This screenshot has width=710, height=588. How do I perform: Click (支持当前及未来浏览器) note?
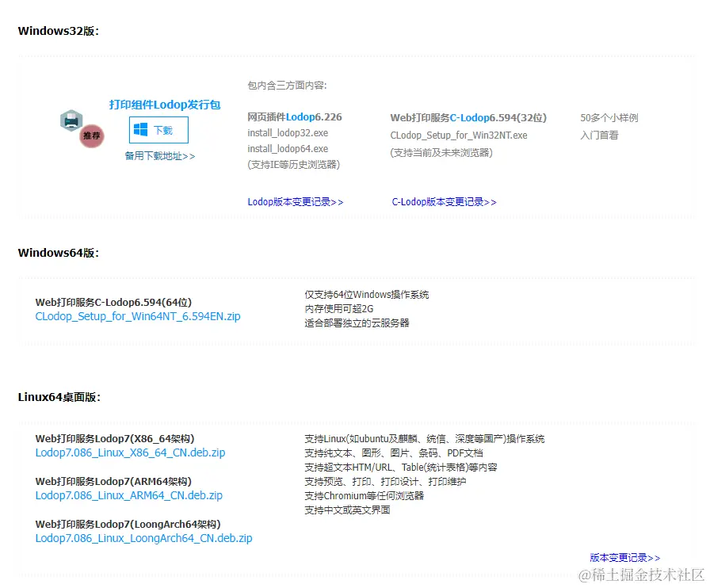(x=441, y=153)
